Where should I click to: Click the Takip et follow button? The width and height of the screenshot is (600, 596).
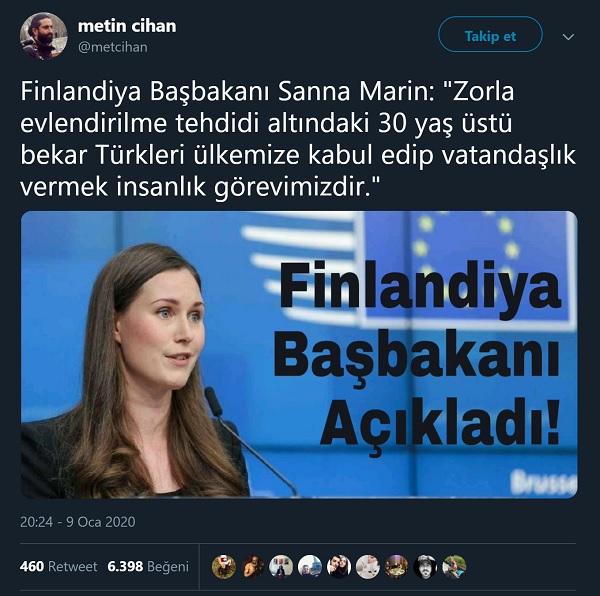[x=490, y=35]
